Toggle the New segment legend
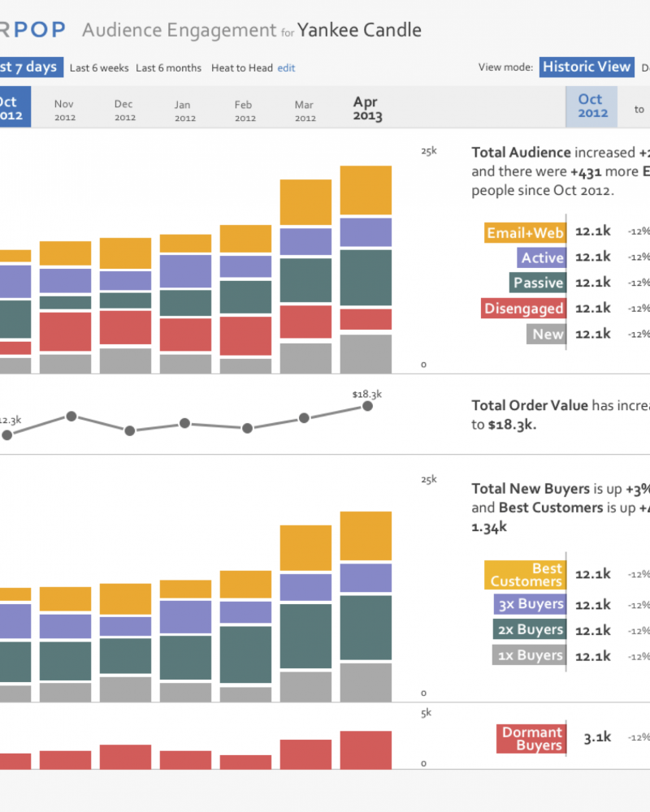Screen dimensions: 650x812 pos(546,334)
